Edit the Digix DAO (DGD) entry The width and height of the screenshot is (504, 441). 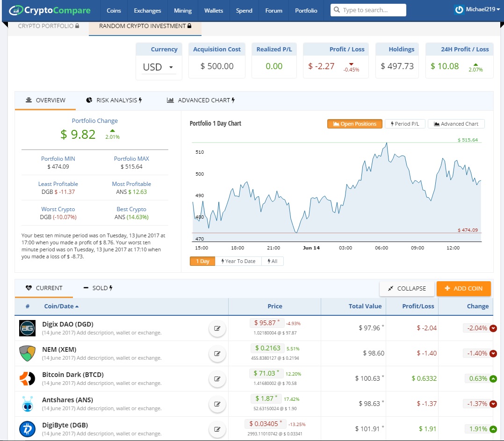click(217, 328)
